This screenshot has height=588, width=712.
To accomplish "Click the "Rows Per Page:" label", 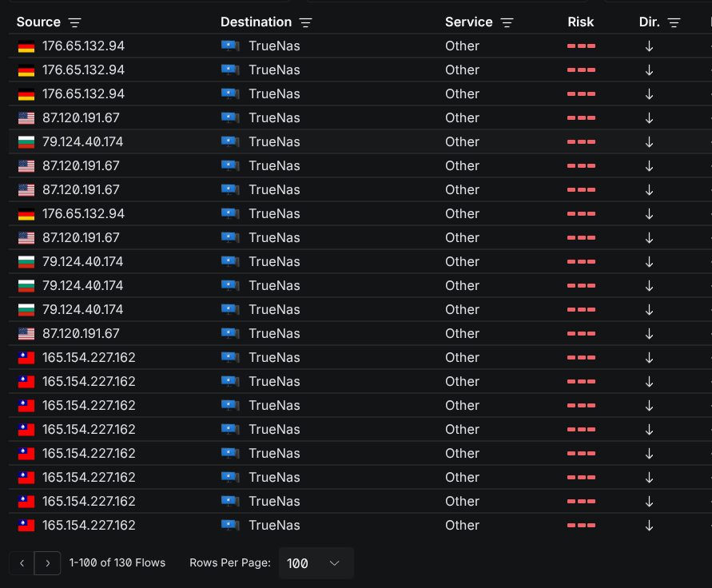I will pos(230,562).
